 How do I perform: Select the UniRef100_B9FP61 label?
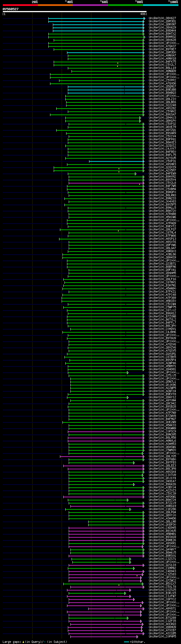(x=162, y=140)
